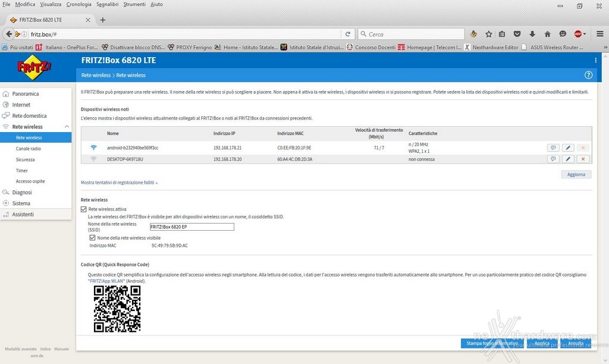Click the chat bubble toolbar icon
The width and height of the screenshot is (609, 364).
pos(563,34)
